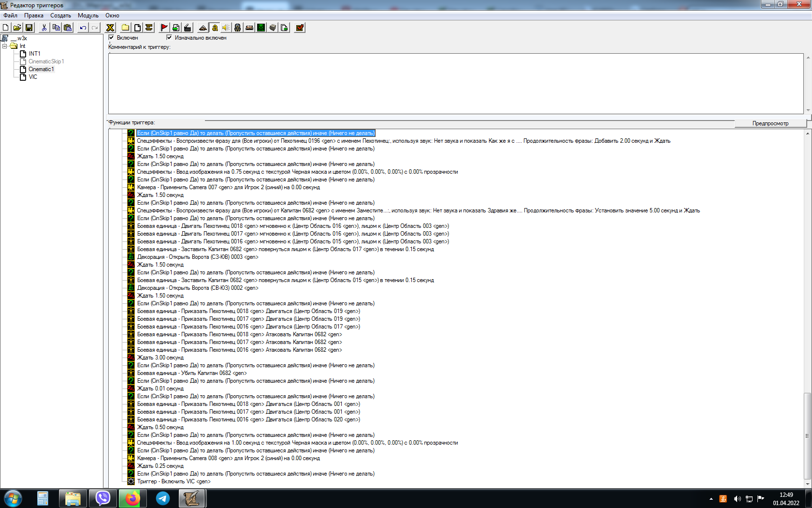Click the New map toolbar icon
The image size is (812, 508).
click(x=6, y=28)
